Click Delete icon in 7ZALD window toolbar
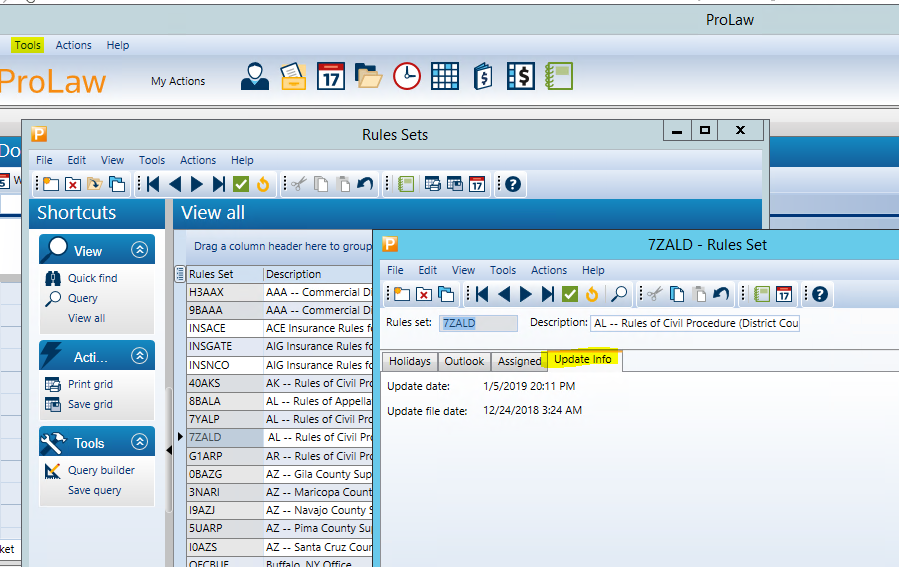This screenshot has width=899, height=567. [x=424, y=294]
